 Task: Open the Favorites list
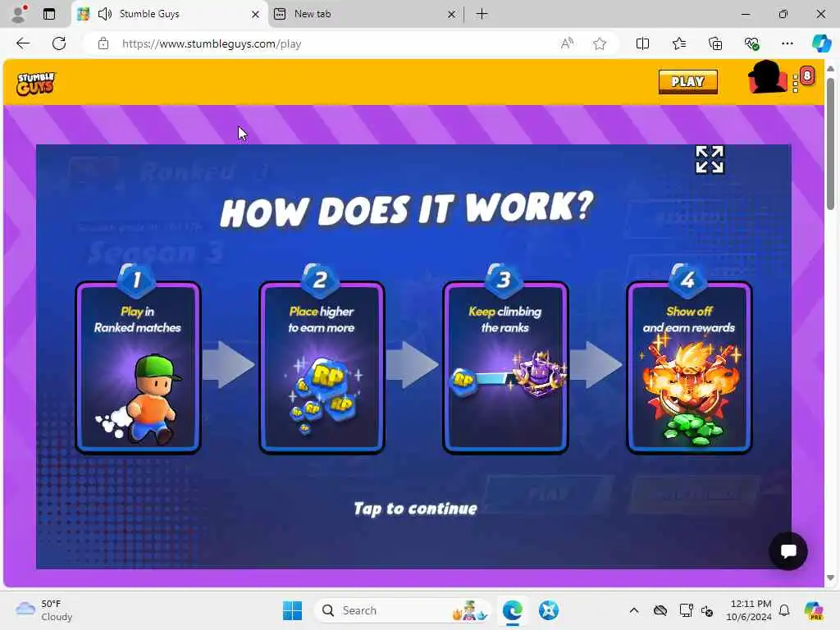pyautogui.click(x=678, y=44)
